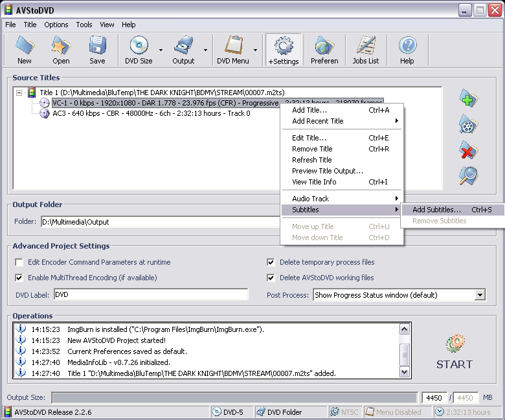The height and width of the screenshot is (420, 505).
Task: Collapse the Title 1 tree node
Action: (x=19, y=93)
